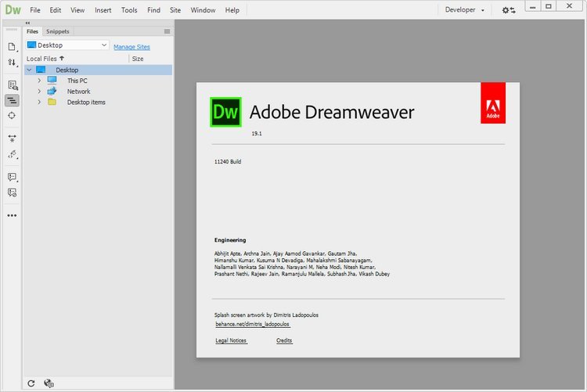
Task: Click the This PC computer icon
Action: tap(52, 80)
